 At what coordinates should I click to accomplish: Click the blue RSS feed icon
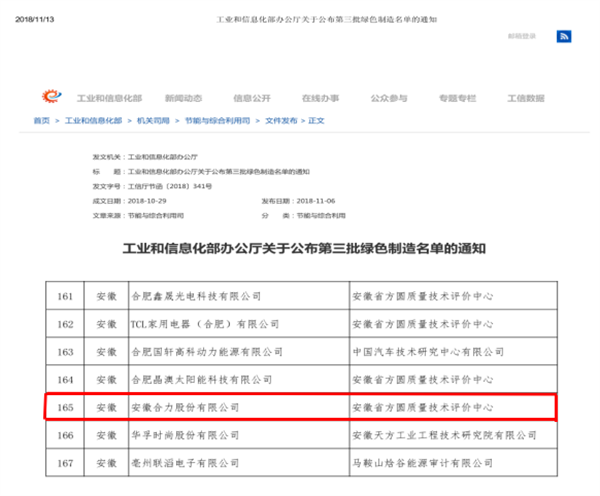[x=564, y=36]
